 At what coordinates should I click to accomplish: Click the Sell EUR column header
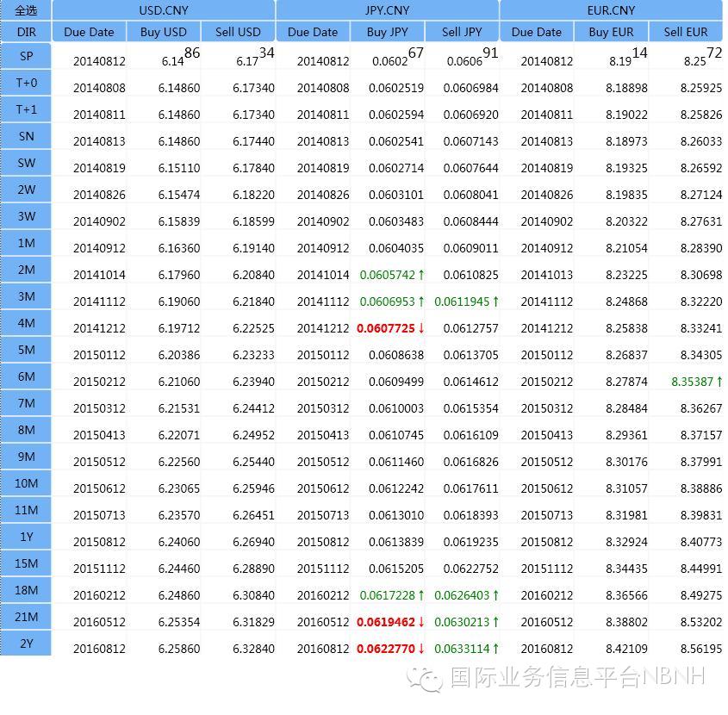click(686, 32)
